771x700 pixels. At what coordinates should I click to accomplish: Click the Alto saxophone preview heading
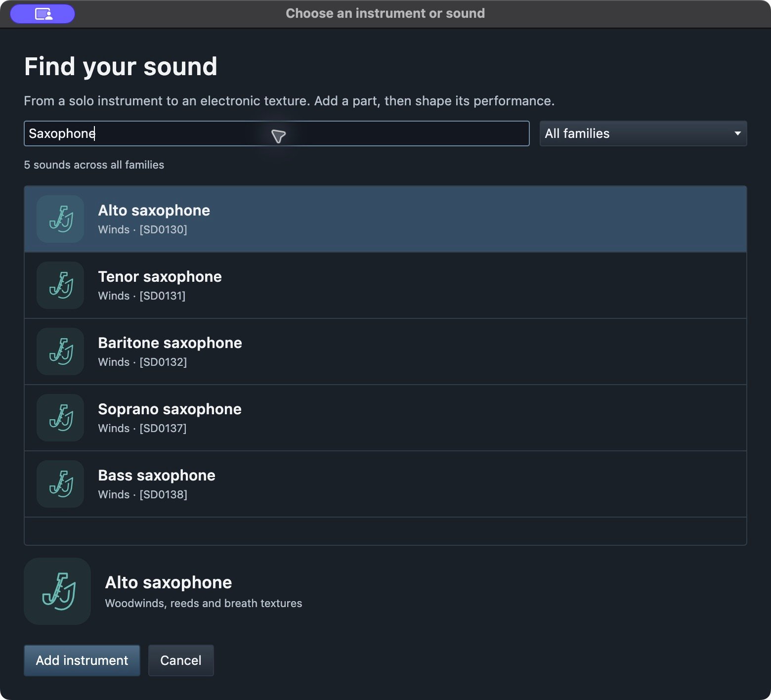(169, 583)
